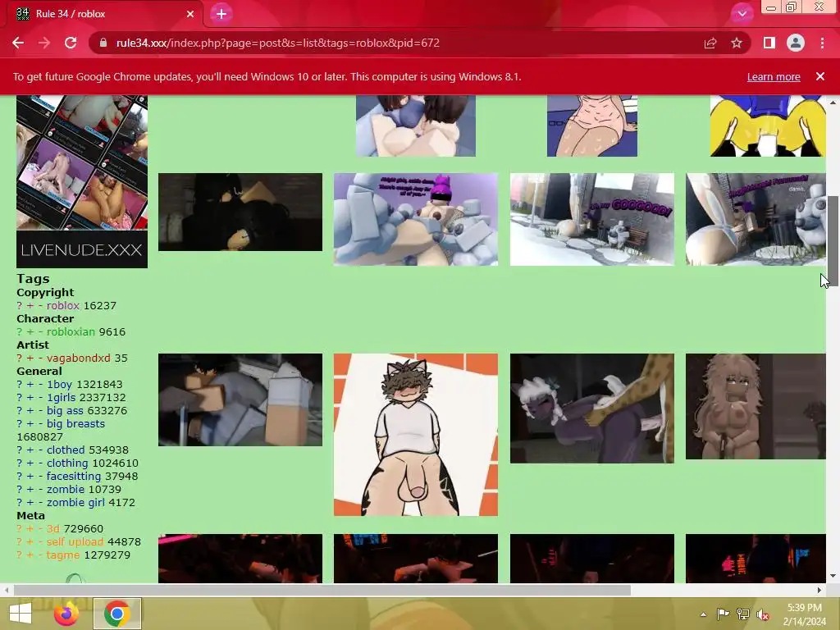Image resolution: width=840 pixels, height=630 pixels.
Task: Open the Action Center flag icon
Action: click(x=723, y=614)
